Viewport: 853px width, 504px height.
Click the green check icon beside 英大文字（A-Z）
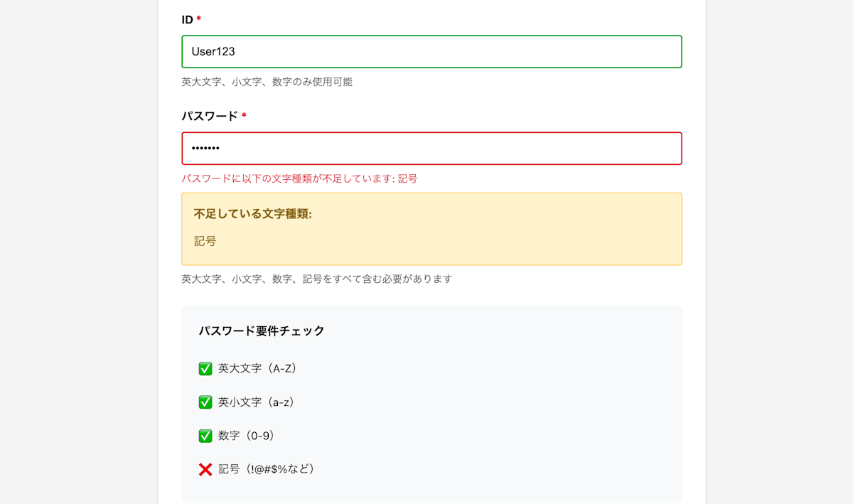click(205, 368)
